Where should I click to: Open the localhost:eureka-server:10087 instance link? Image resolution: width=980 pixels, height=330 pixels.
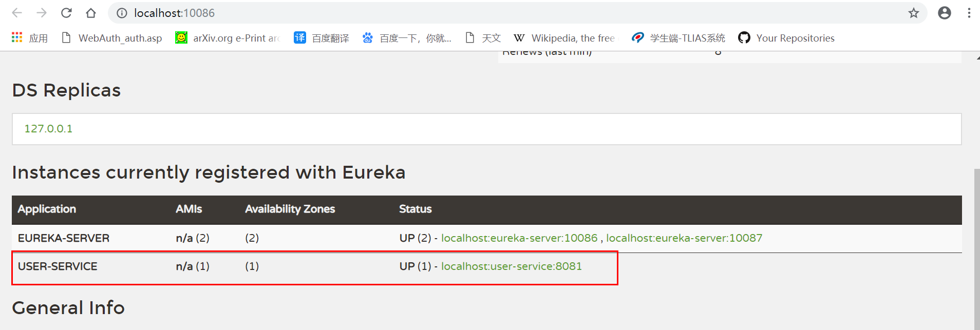[x=684, y=238]
